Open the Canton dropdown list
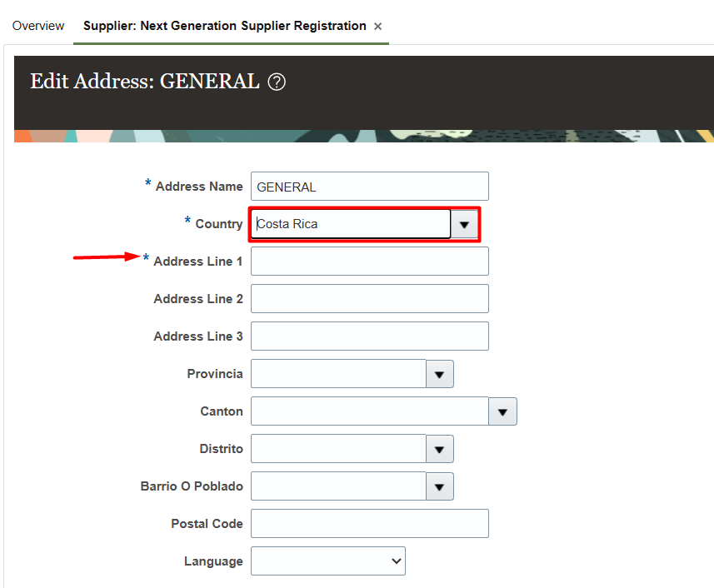 pos(502,411)
